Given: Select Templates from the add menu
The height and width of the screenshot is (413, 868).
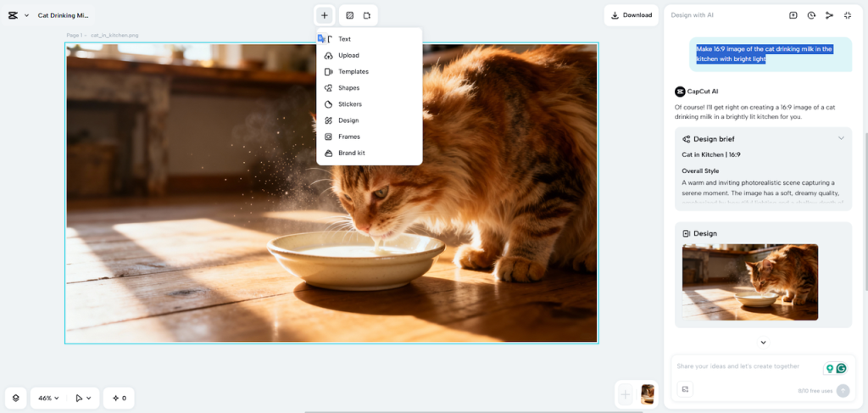Looking at the screenshot, I should coord(353,71).
